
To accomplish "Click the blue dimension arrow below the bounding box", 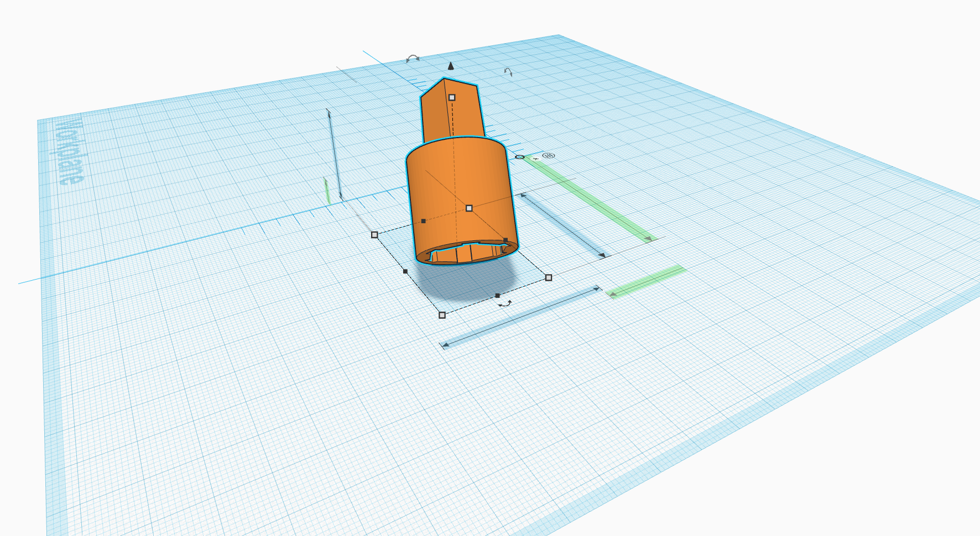I will tap(520, 317).
